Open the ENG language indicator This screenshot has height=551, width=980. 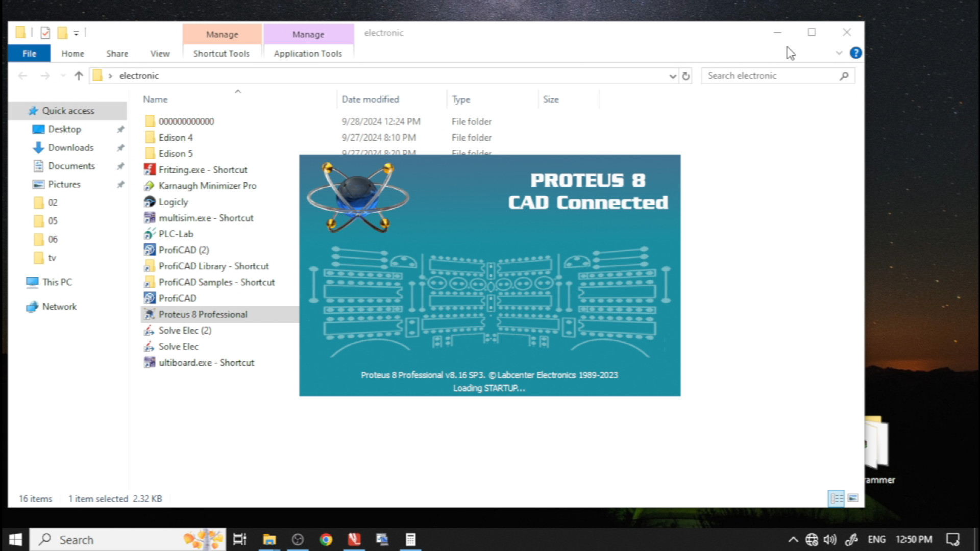(876, 539)
